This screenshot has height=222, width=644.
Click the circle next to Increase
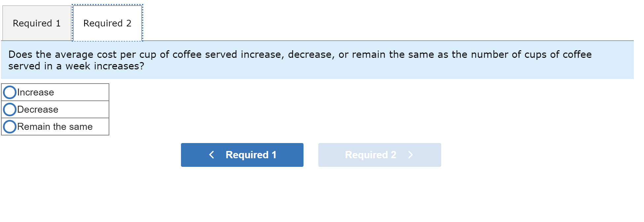pyautogui.click(x=10, y=92)
